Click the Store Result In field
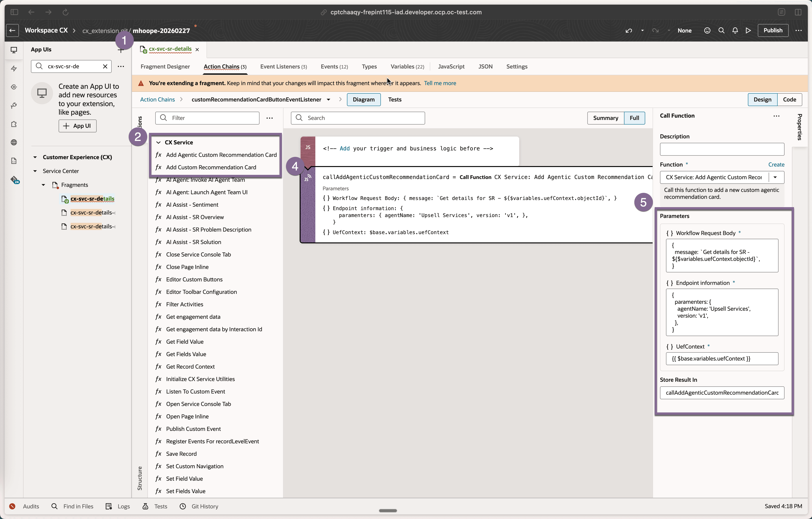Screen dimensions: 812x519 (722, 393)
